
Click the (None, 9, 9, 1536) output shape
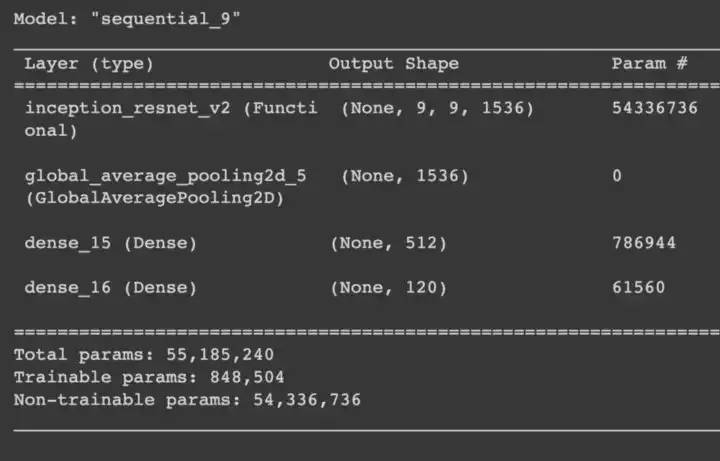point(437,108)
